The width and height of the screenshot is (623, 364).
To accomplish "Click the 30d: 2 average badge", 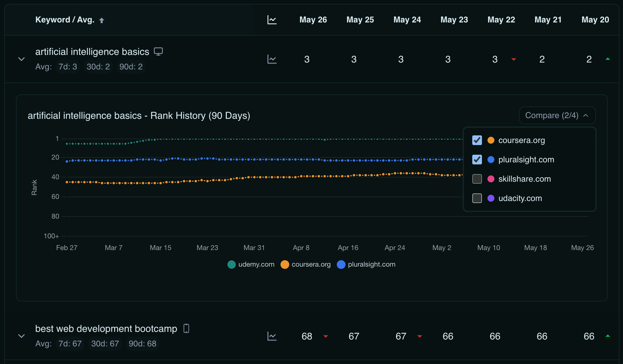I will tap(98, 67).
